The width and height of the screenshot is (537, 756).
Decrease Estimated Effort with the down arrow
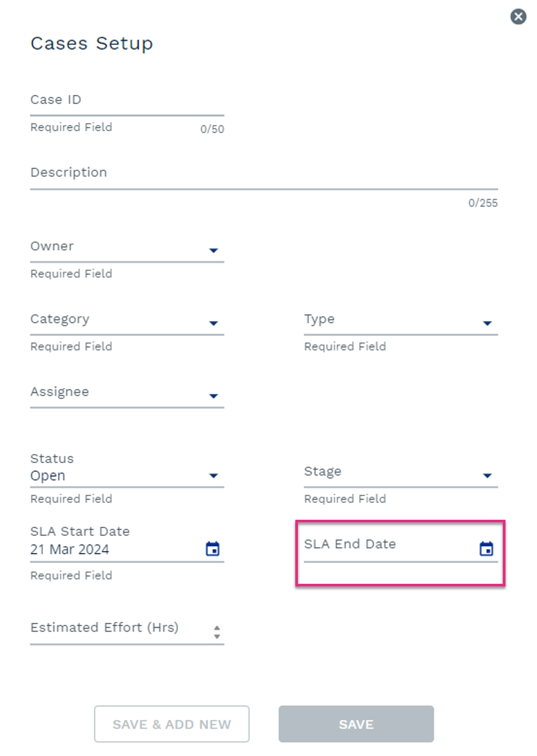point(217,636)
